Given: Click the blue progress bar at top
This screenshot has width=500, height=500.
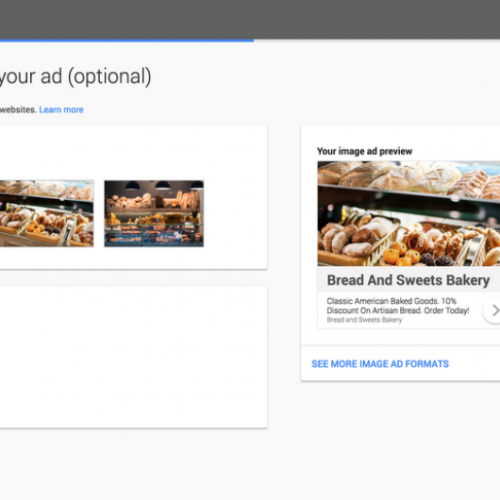Looking at the screenshot, I should coord(127,41).
